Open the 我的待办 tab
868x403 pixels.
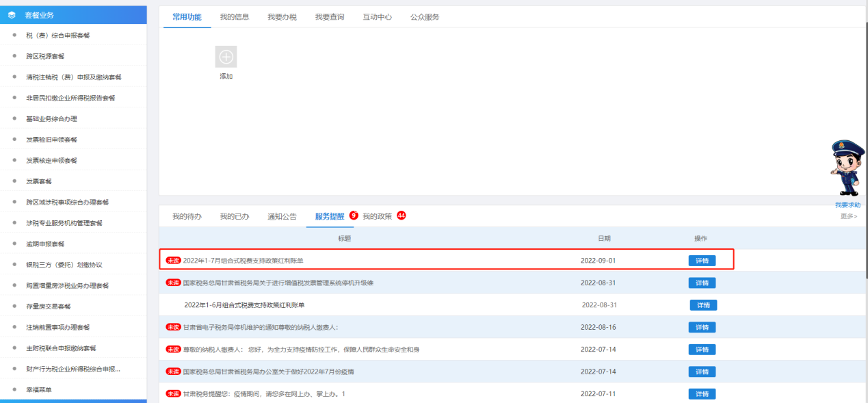point(187,216)
